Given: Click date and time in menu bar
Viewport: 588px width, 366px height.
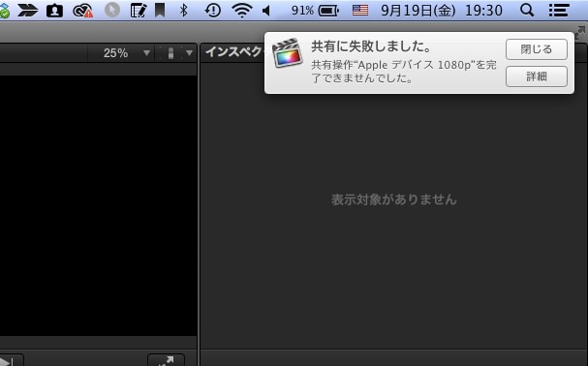Looking at the screenshot, I should (442, 11).
